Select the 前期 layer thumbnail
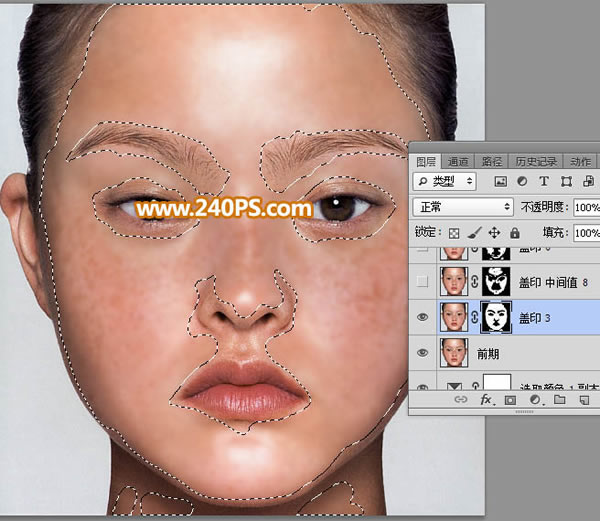Viewport: 600px width, 521px height. pos(454,353)
